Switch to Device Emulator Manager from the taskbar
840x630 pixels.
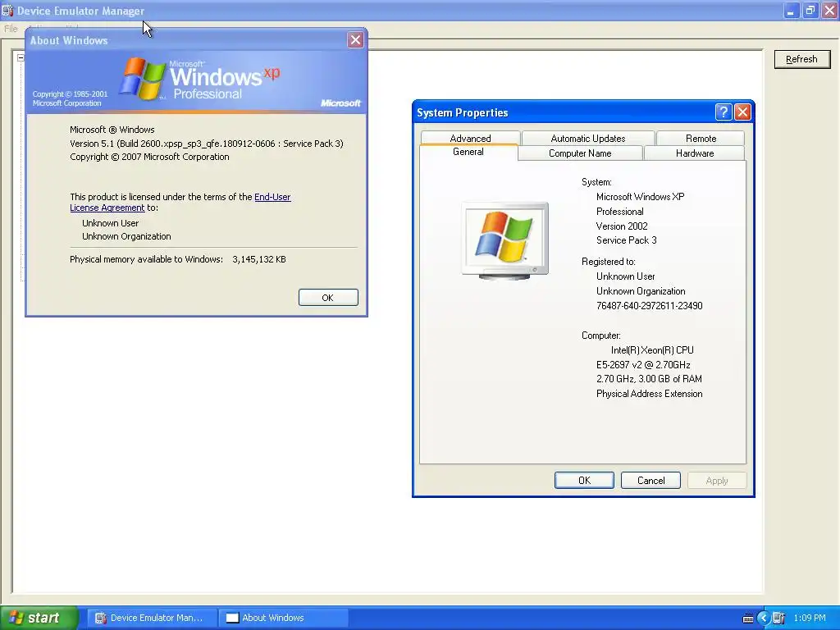(150, 618)
